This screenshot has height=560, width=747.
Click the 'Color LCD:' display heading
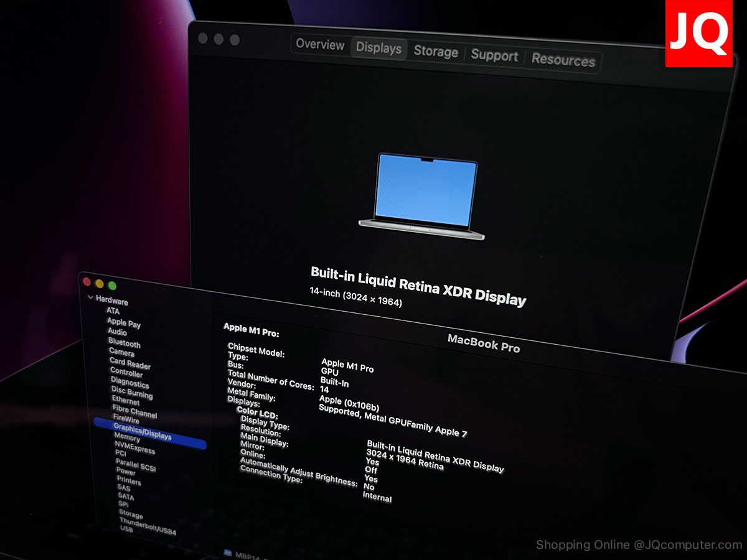tap(257, 413)
